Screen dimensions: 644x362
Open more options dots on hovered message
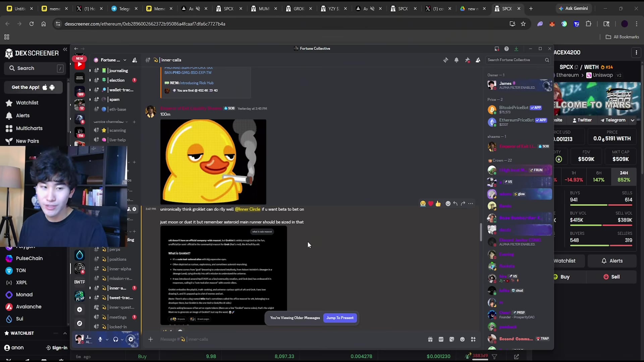(x=471, y=203)
